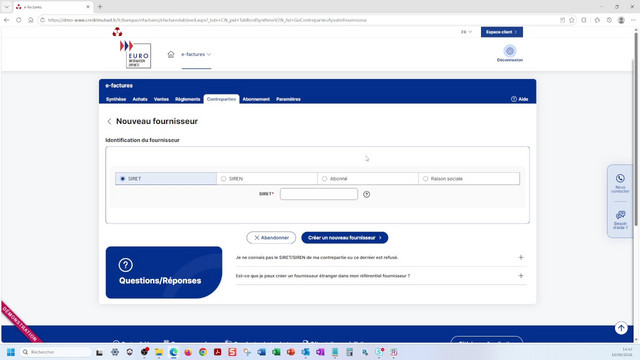Open a new browser tab
This screenshot has height=360, width=640.
pyautogui.click(x=100, y=7)
